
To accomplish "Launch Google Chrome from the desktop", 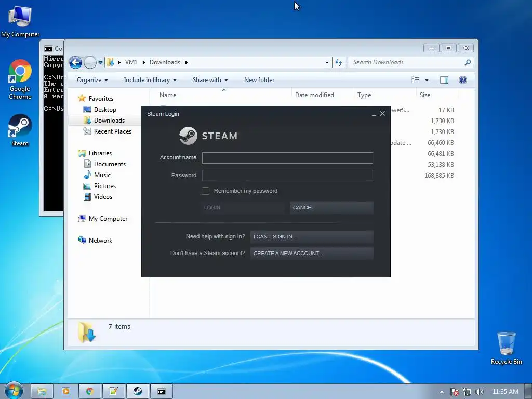I will point(20,79).
